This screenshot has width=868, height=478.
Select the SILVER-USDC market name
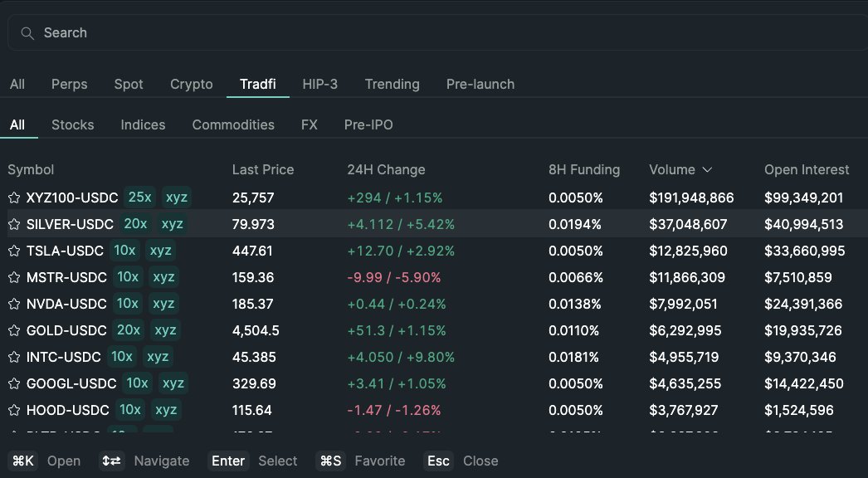tap(70, 224)
